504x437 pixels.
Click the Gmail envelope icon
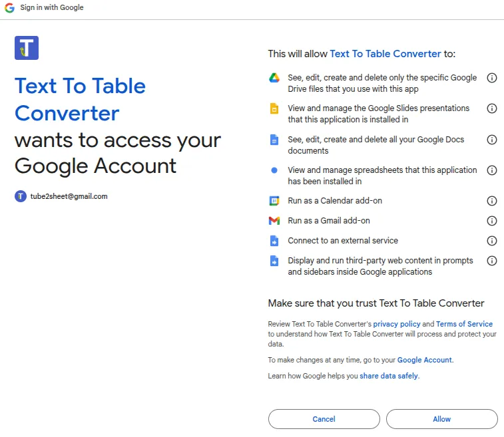coord(274,221)
